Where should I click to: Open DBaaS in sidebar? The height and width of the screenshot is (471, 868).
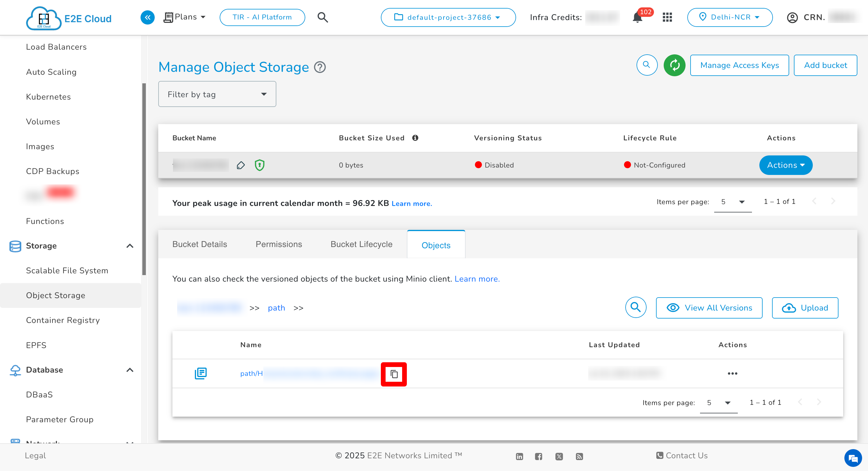point(40,394)
